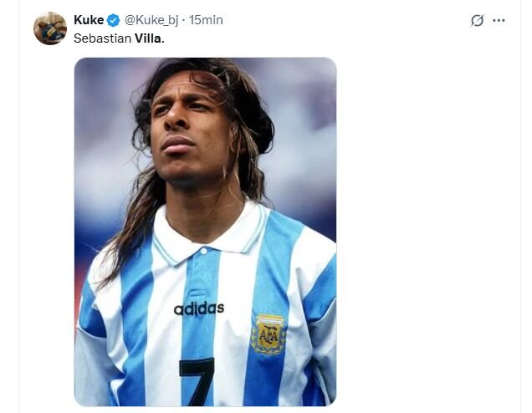Viewport: 532px width, 413px height.
Task: Click the blue verified badge
Action: pyautogui.click(x=114, y=20)
